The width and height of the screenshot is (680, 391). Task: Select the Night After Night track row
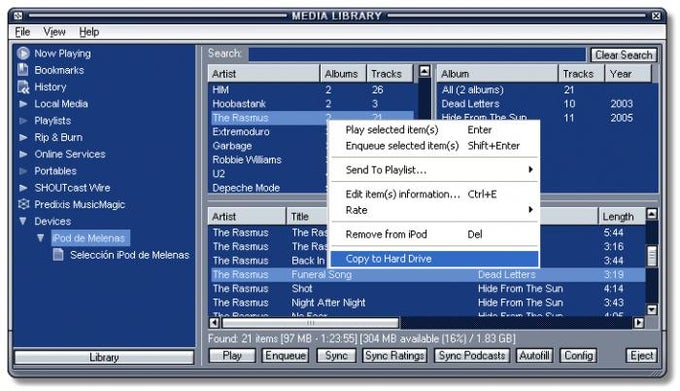click(427, 303)
